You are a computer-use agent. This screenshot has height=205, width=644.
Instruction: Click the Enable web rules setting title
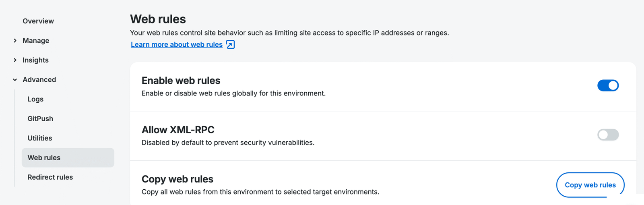(181, 81)
